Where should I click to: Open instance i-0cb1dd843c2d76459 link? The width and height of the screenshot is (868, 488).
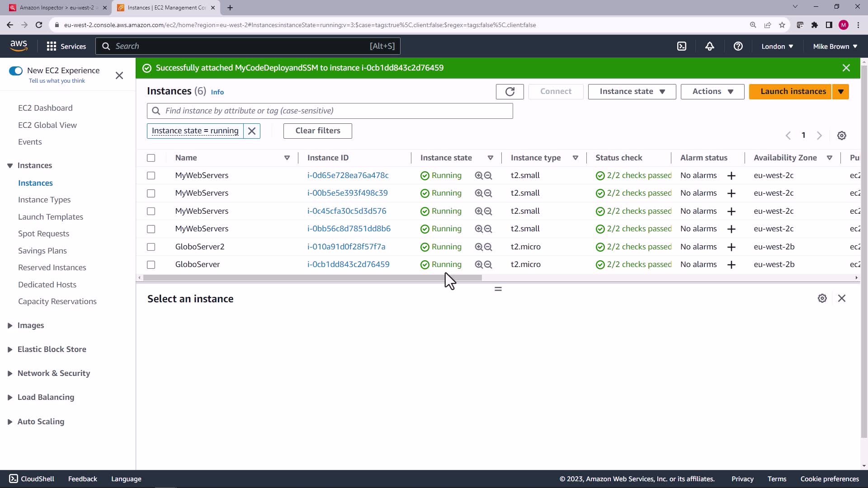coord(348,265)
